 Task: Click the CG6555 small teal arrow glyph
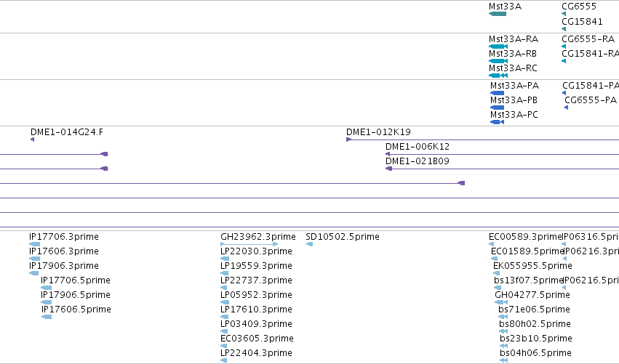564,15
